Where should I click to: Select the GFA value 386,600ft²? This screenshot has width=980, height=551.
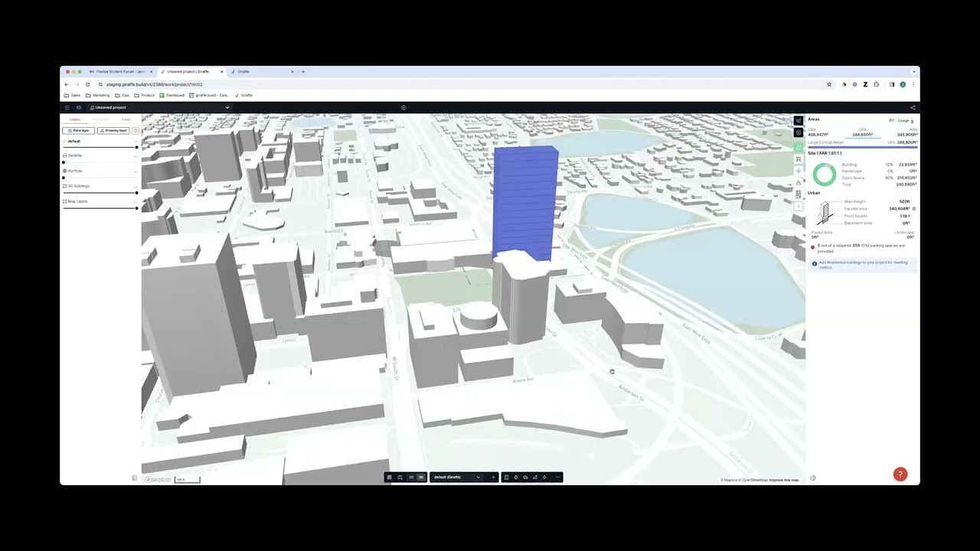point(863,135)
